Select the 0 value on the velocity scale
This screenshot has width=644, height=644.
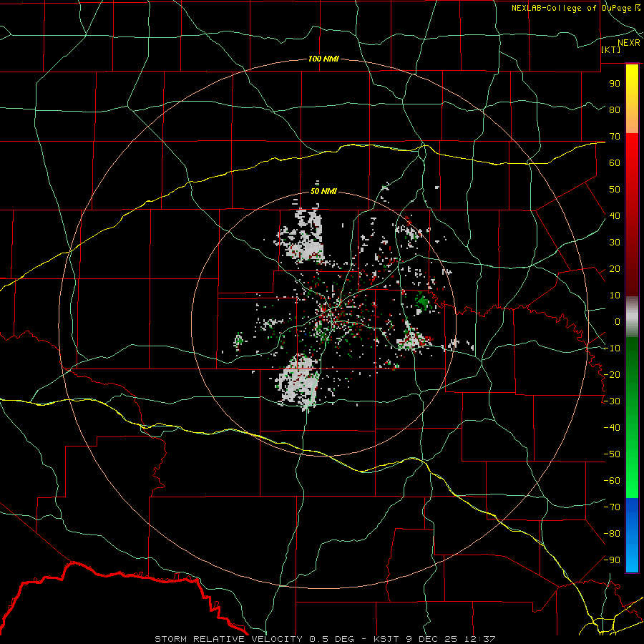click(618, 321)
